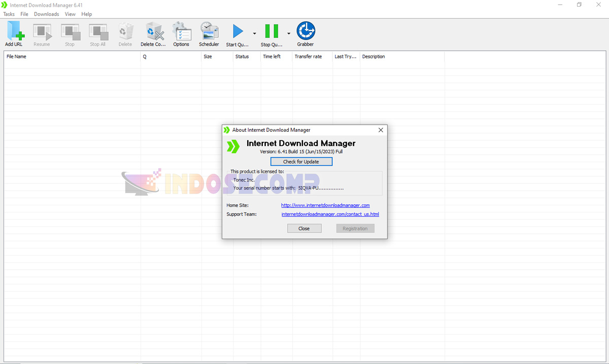Image resolution: width=609 pixels, height=364 pixels.
Task: Click the Stop toolbar icon
Action: point(70,32)
